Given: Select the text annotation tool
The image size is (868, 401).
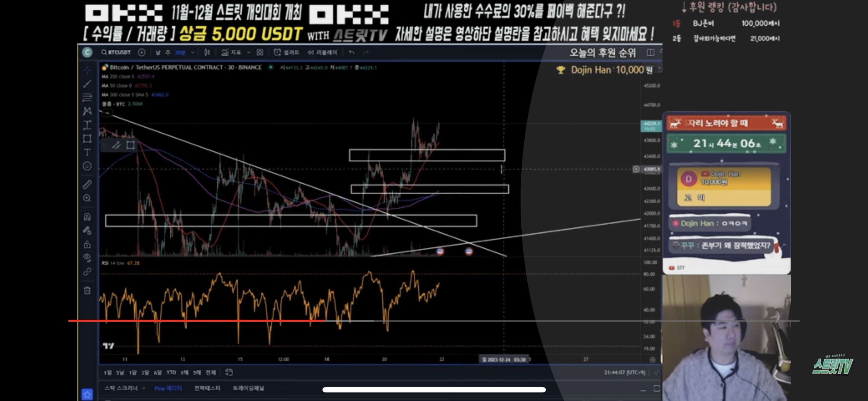Looking at the screenshot, I should point(87,153).
